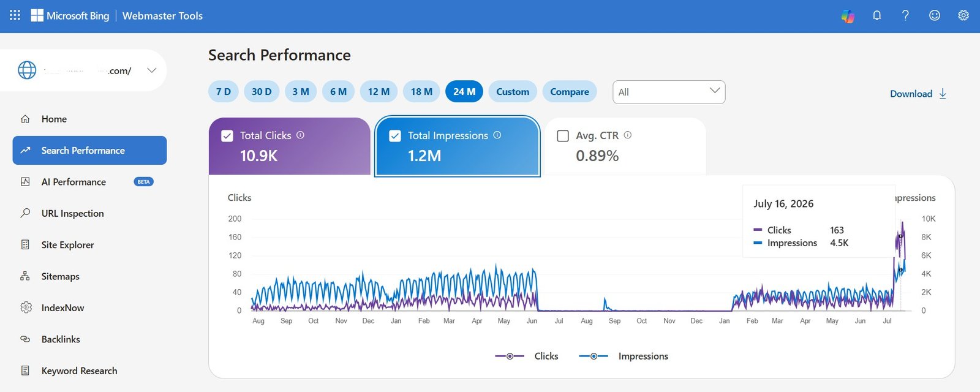
Task: Click the Backlinks chain icon
Action: pos(25,339)
